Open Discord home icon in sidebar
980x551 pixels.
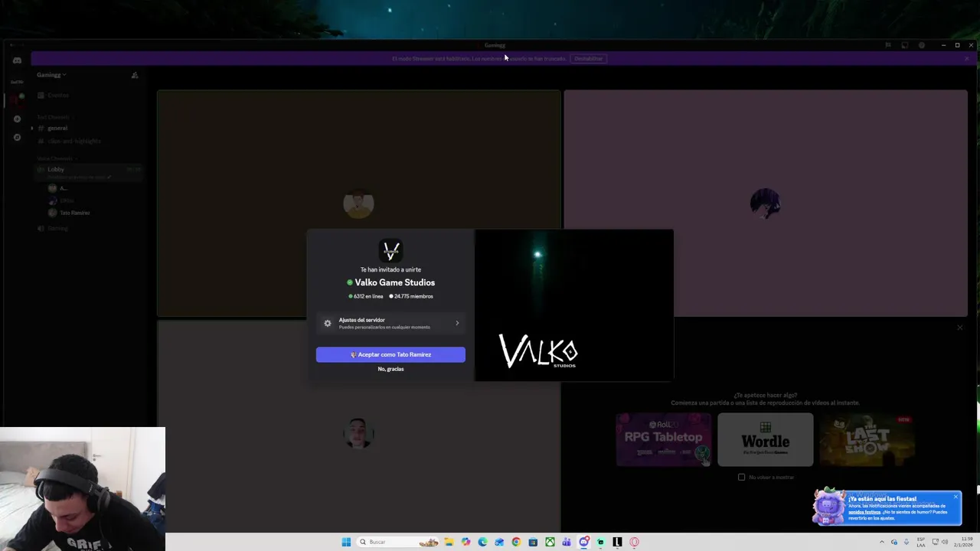point(17,60)
